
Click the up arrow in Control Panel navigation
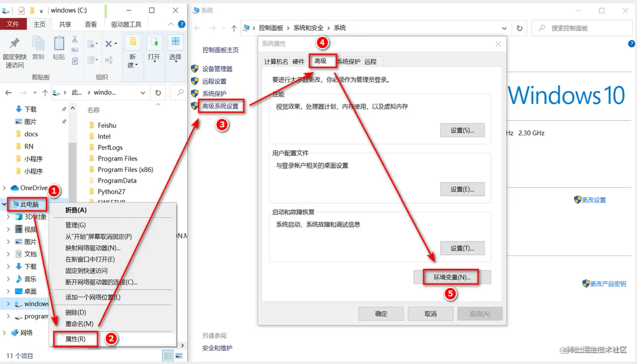[233, 28]
